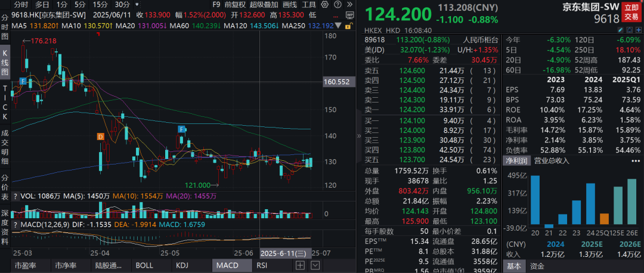Image resolution: width=644 pixels, height=273 pixels.
Task: Click the blue plus add-to-watchlist icon
Action: click(638, 30)
